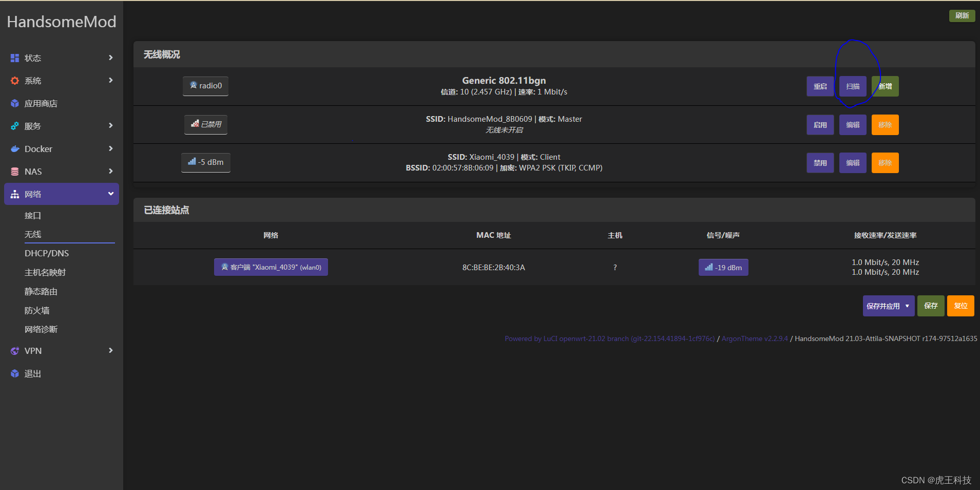Click 移除 for HandsomeMod_8B0609 network
Image resolution: width=980 pixels, height=490 pixels.
(885, 125)
